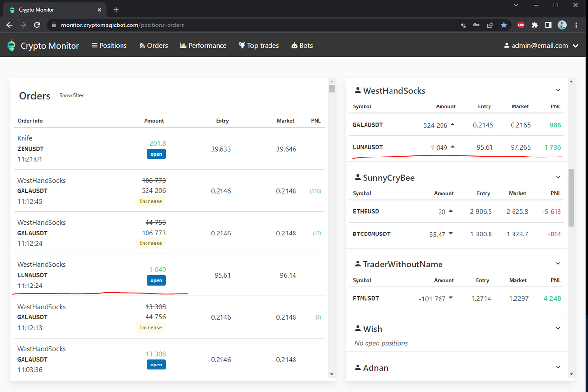Screen dimensions: 588x392
Task: Click the Knife trader name in orders
Action: click(x=25, y=138)
